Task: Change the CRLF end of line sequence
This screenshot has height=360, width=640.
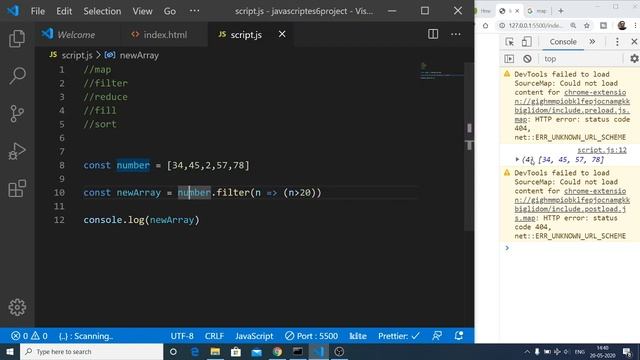Action: point(214,336)
